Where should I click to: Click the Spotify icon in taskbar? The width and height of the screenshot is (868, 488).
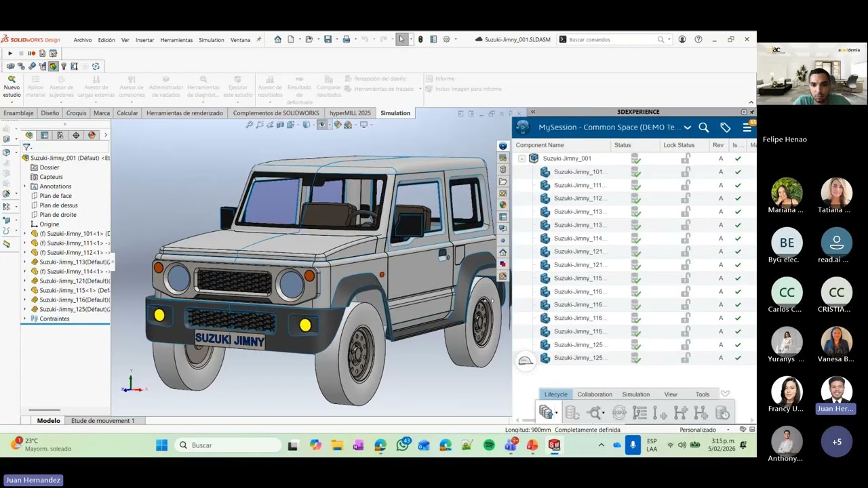(489, 445)
